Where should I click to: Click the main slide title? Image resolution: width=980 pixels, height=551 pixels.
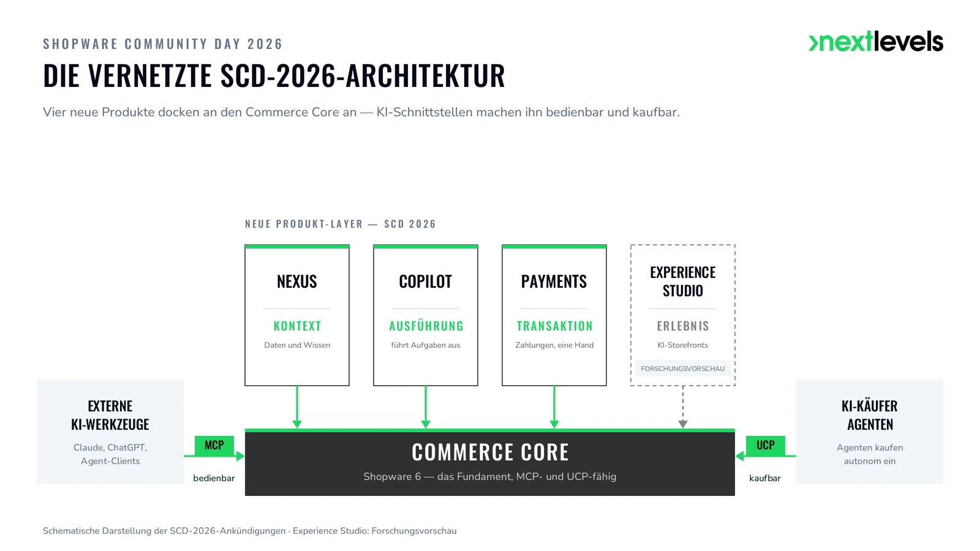pos(274,76)
